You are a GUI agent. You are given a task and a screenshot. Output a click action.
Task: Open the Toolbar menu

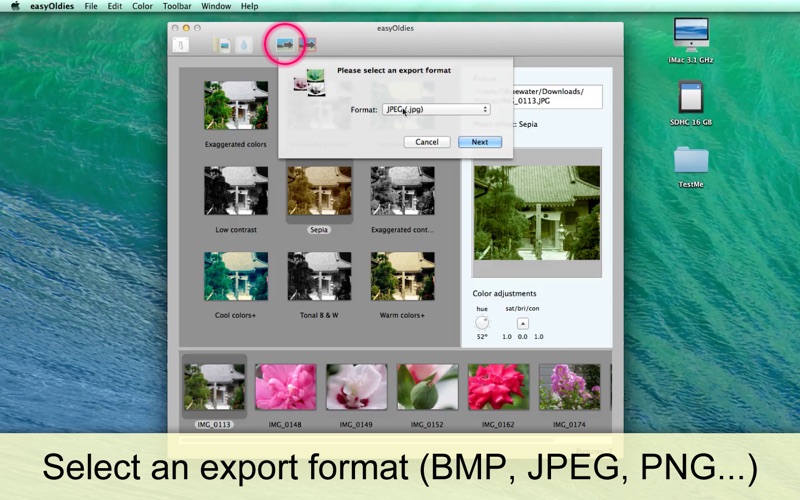(177, 6)
